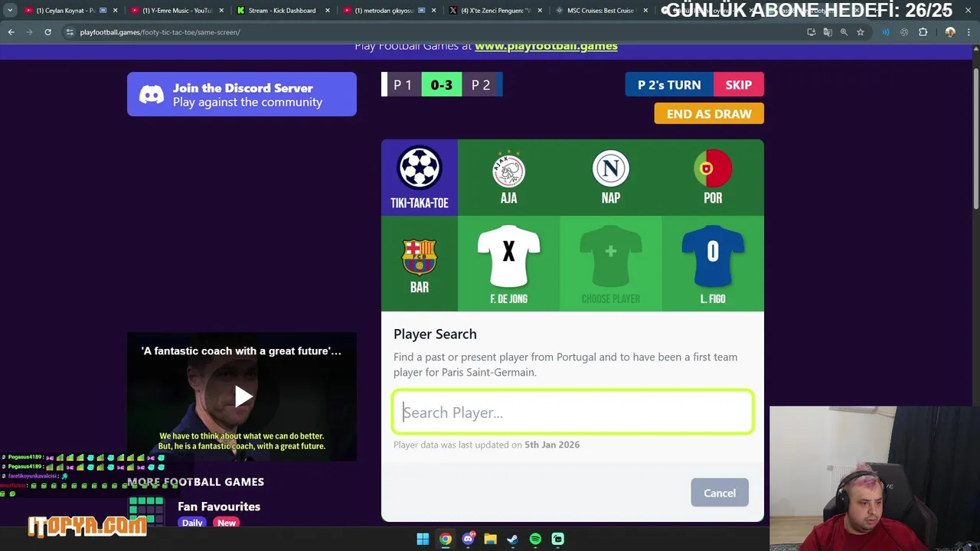Open the Chrome extensions puzzle icon
Screen dimensions: 980x551
click(x=923, y=32)
